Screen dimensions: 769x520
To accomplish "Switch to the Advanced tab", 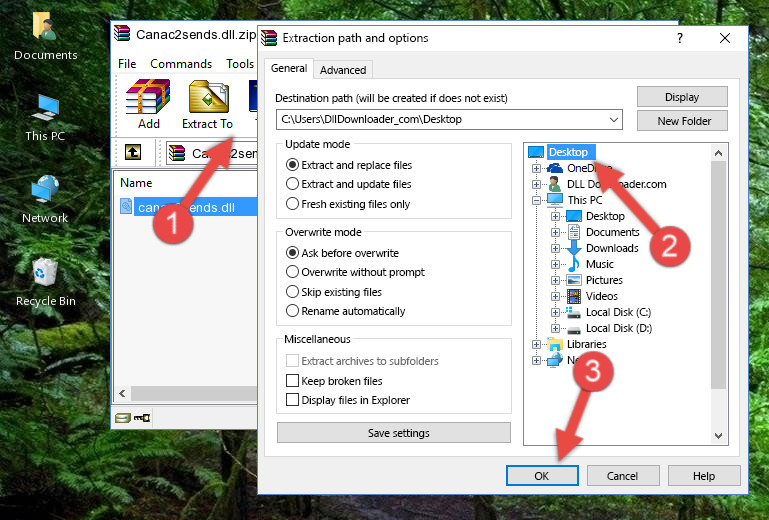I will click(x=343, y=70).
